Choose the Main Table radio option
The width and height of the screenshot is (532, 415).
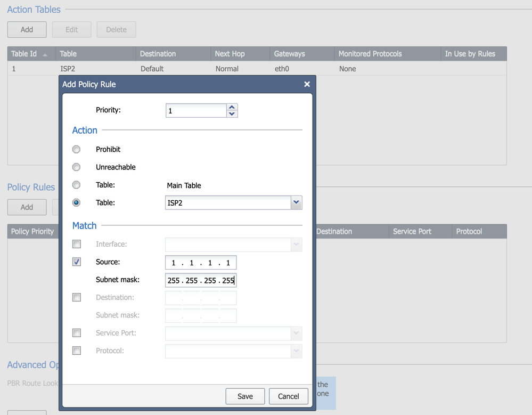77,185
